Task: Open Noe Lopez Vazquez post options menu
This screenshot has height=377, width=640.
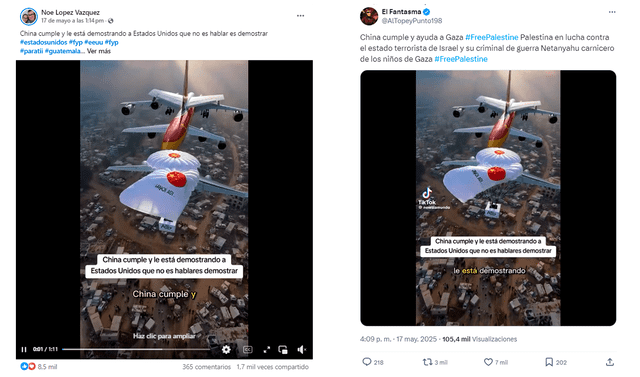Action: 300,16
